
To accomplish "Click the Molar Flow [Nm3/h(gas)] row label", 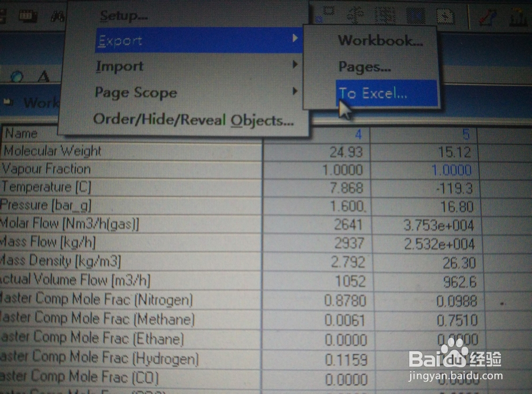I will [69, 223].
